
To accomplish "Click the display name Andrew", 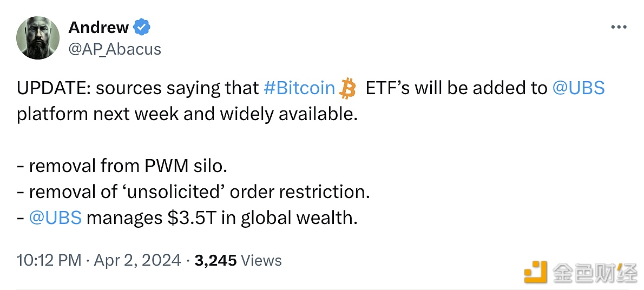I will coord(98,28).
